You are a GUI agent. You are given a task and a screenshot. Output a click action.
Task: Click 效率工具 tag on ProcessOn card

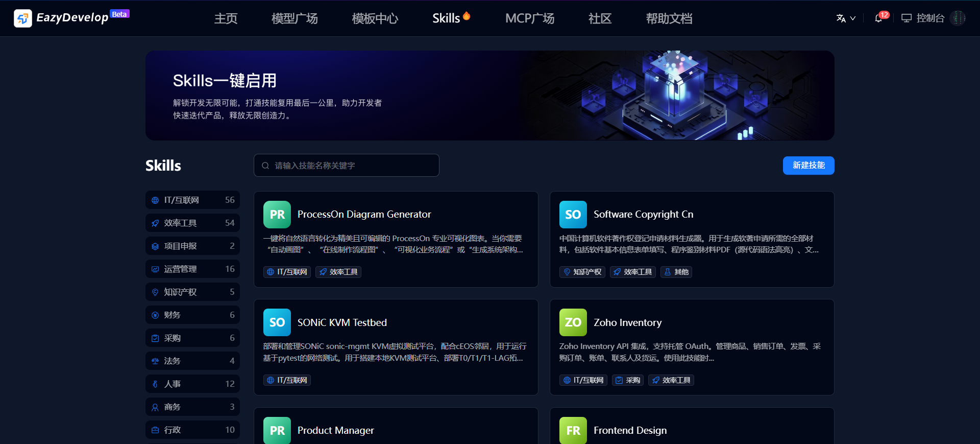[338, 272]
